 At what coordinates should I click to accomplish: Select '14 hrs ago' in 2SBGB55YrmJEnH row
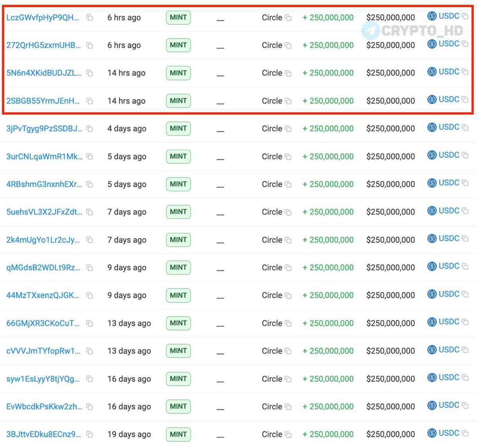(126, 101)
